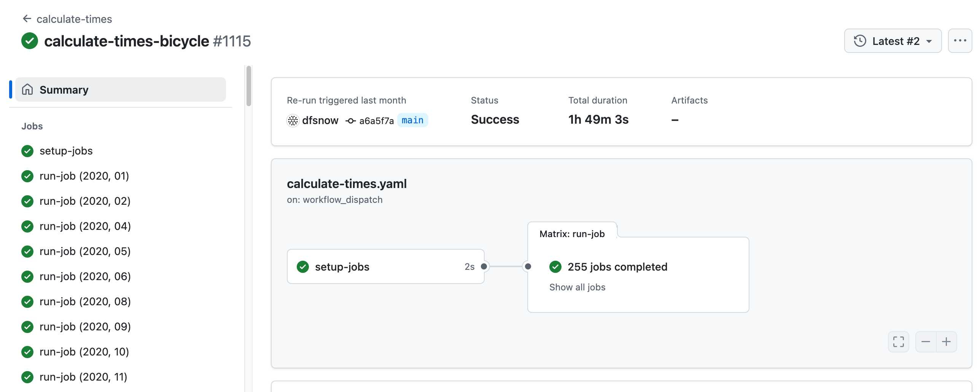Click the fullscreen graph icon
Screen dimensions: 980x392
899,342
